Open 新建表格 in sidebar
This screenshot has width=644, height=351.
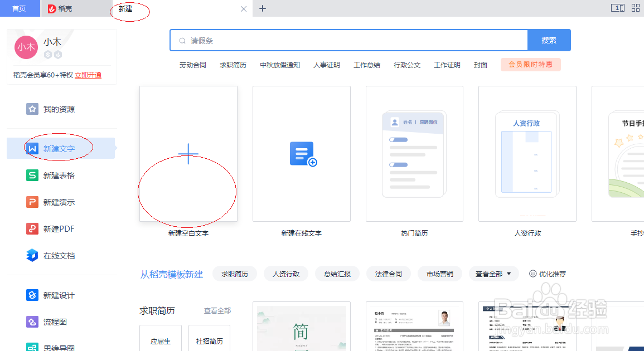pos(61,175)
